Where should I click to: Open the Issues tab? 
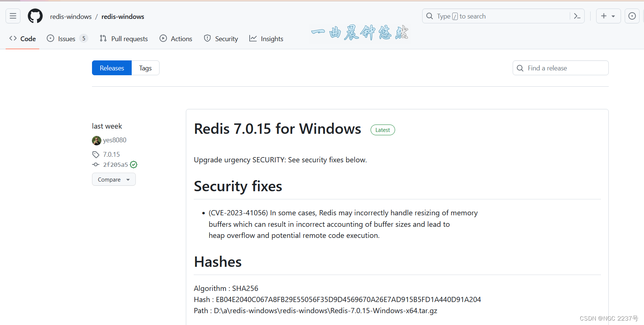pos(67,39)
